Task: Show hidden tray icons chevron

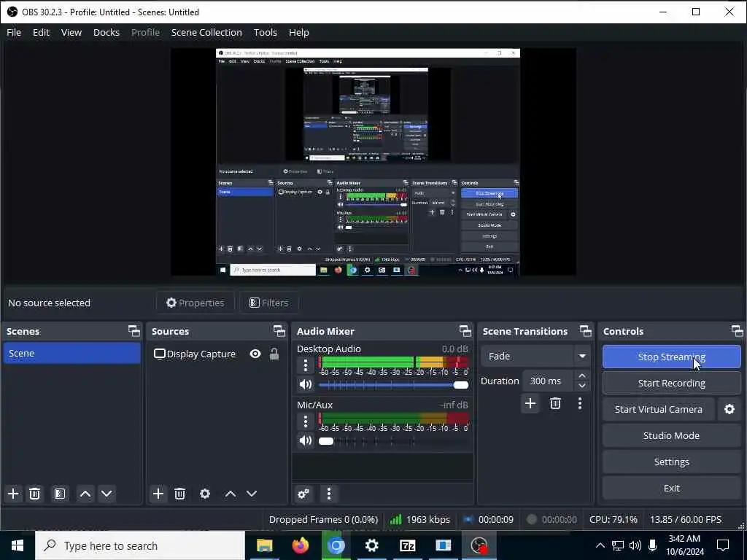Action: tap(600, 545)
